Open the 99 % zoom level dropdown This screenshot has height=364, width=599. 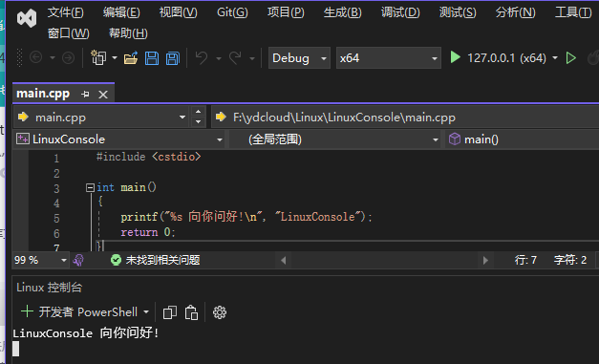click(40, 260)
